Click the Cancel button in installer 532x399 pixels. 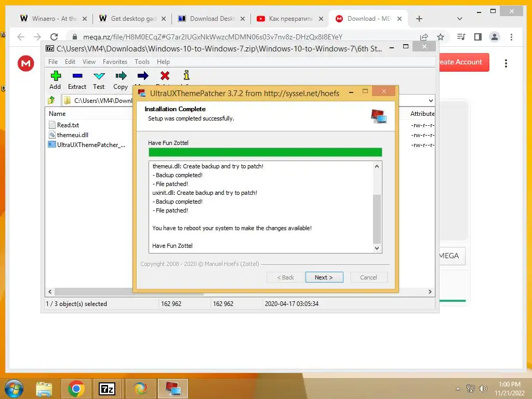(368, 277)
